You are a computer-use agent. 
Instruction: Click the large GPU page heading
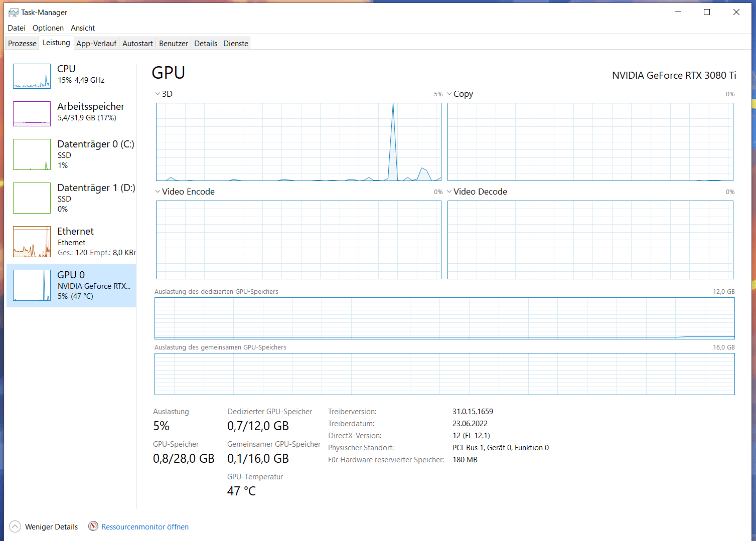pyautogui.click(x=169, y=73)
